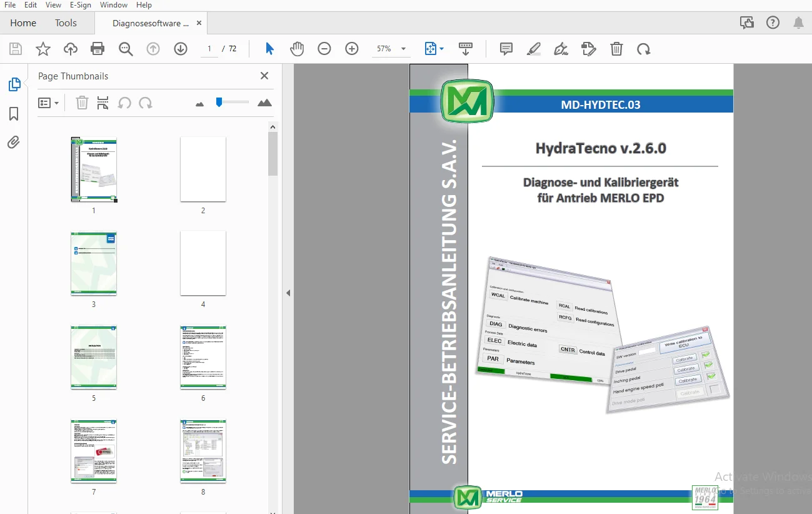Screen dimensions: 812x514
Task: Show notifications with the bell icon
Action: pyautogui.click(x=798, y=23)
